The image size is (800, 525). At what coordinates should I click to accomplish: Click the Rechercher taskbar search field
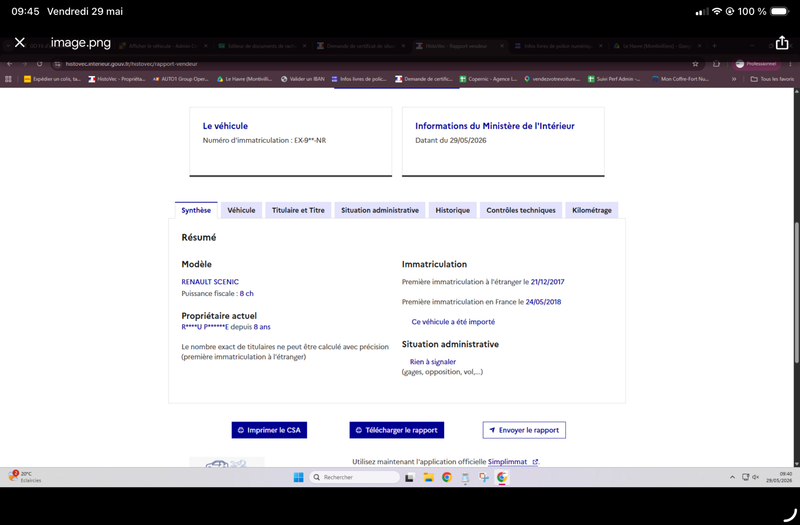pyautogui.click(x=355, y=477)
